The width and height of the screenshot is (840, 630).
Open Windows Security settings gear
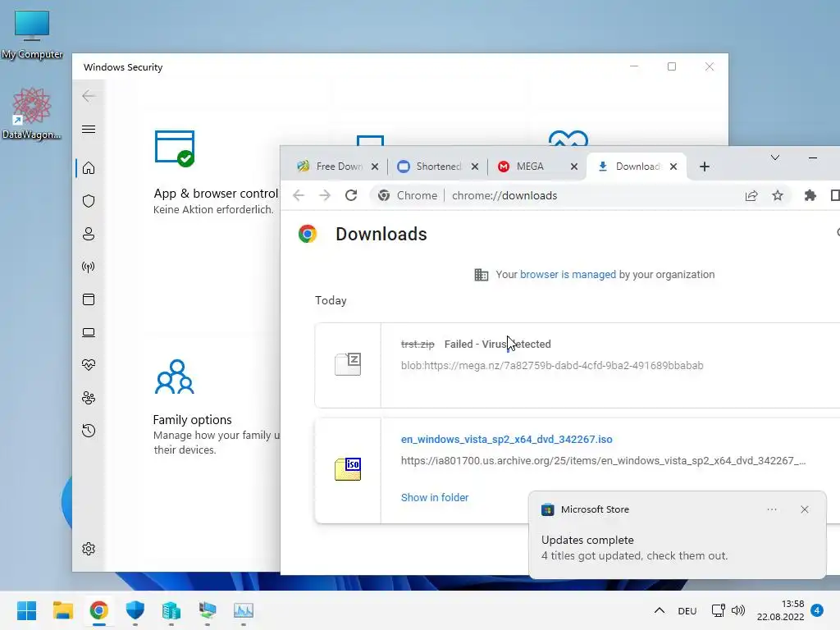pyautogui.click(x=89, y=549)
